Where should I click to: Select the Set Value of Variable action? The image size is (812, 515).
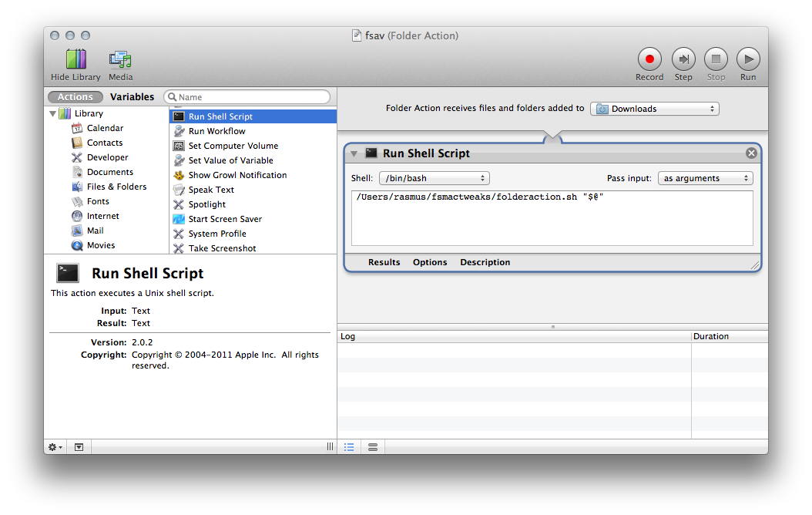(253, 160)
